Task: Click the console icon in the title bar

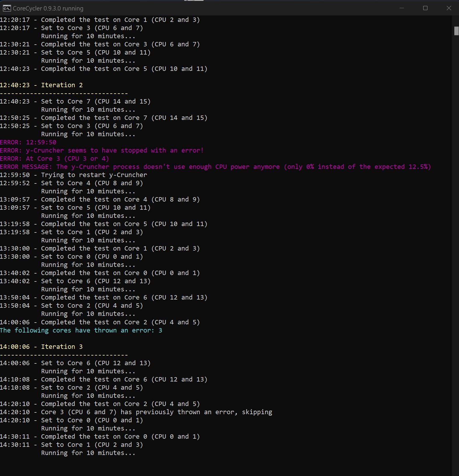Action: click(7, 8)
